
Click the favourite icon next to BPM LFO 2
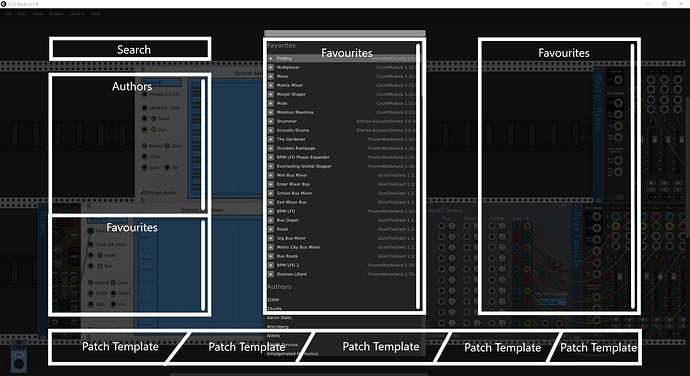(x=271, y=265)
